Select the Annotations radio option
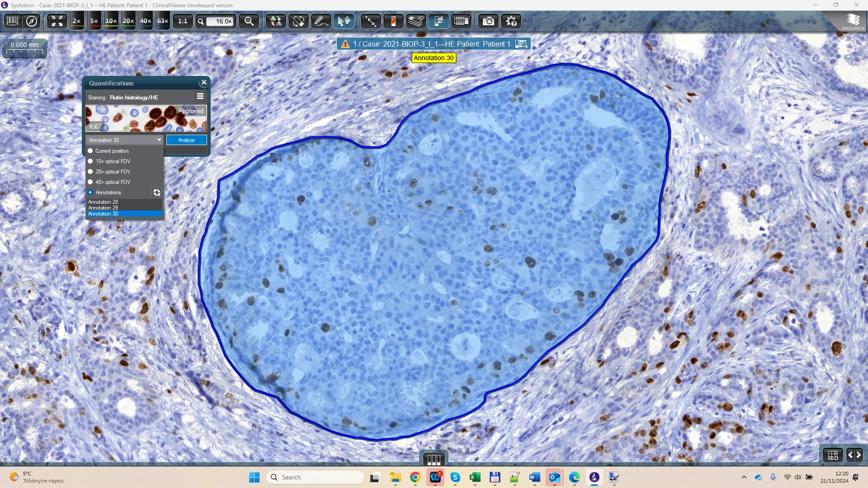The image size is (868, 488). 104,192
